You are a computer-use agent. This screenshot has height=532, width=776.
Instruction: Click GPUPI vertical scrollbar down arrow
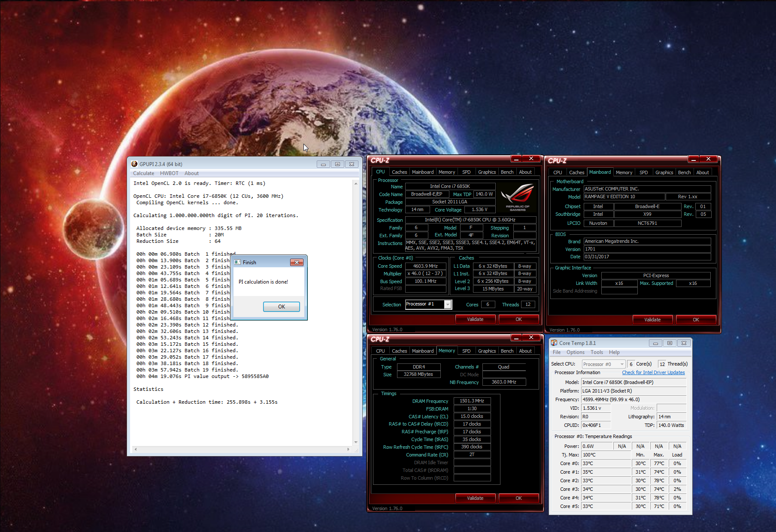tap(356, 442)
